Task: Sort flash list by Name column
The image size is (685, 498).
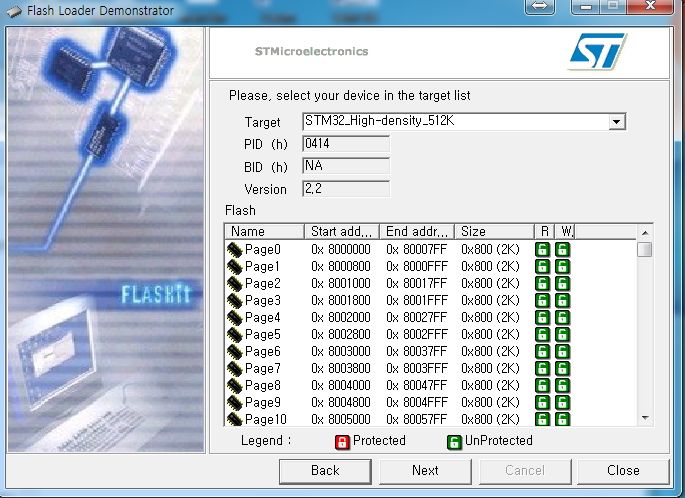Action: pos(264,232)
